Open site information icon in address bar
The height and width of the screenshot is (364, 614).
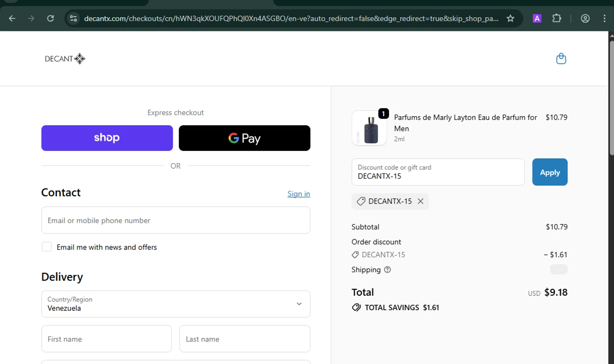click(74, 18)
